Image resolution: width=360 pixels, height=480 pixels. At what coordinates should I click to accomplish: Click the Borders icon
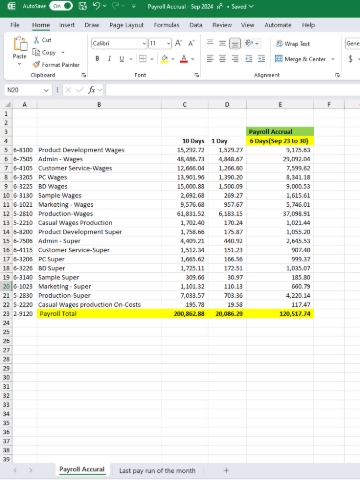pos(143,59)
